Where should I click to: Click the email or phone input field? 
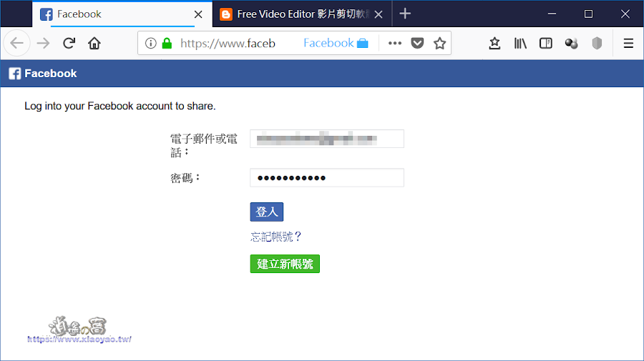tap(327, 139)
